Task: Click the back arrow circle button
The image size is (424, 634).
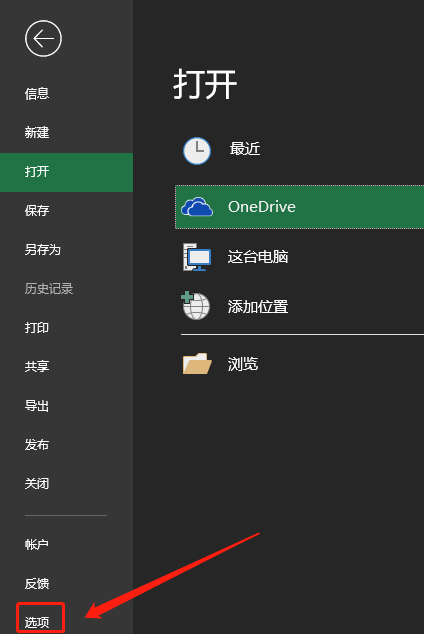Action: [x=43, y=39]
